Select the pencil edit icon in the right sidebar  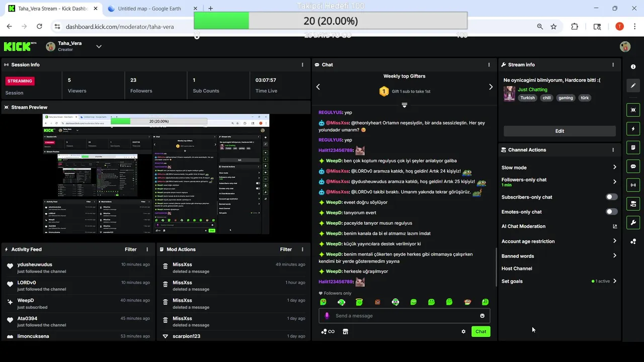pyautogui.click(x=633, y=85)
